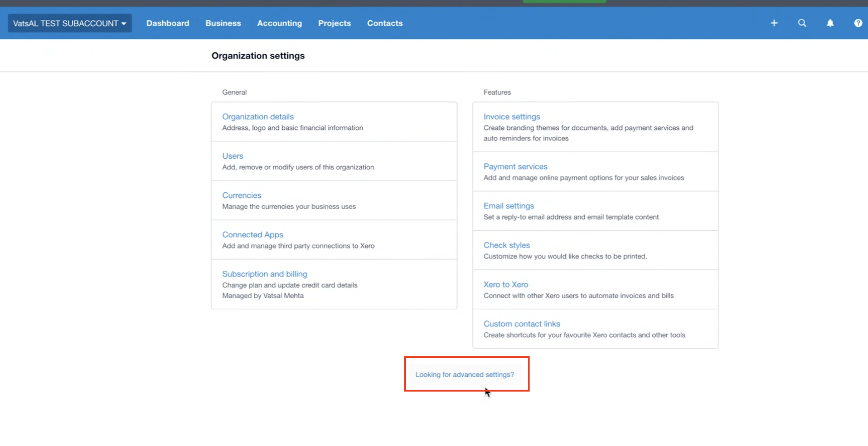868x446 pixels.
Task: Click the help question mark icon
Action: pyautogui.click(x=858, y=23)
